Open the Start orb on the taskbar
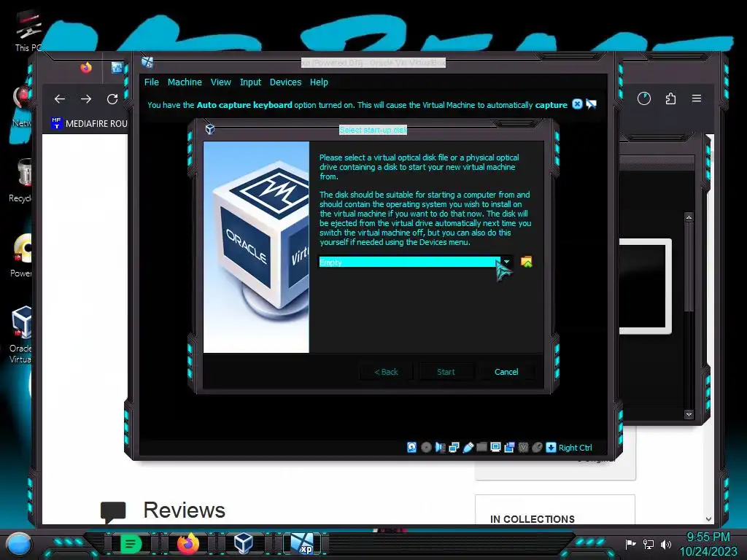747x560 pixels. coord(18,544)
